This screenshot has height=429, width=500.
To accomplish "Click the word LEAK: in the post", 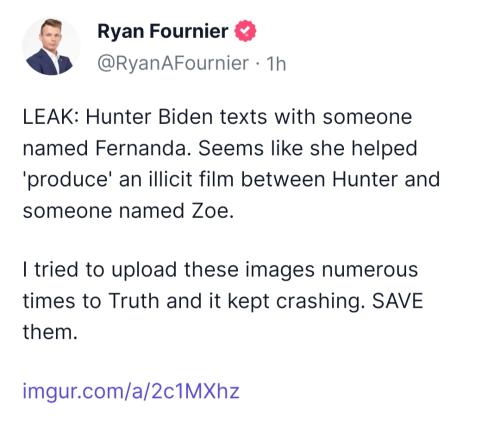I will 50,117.
